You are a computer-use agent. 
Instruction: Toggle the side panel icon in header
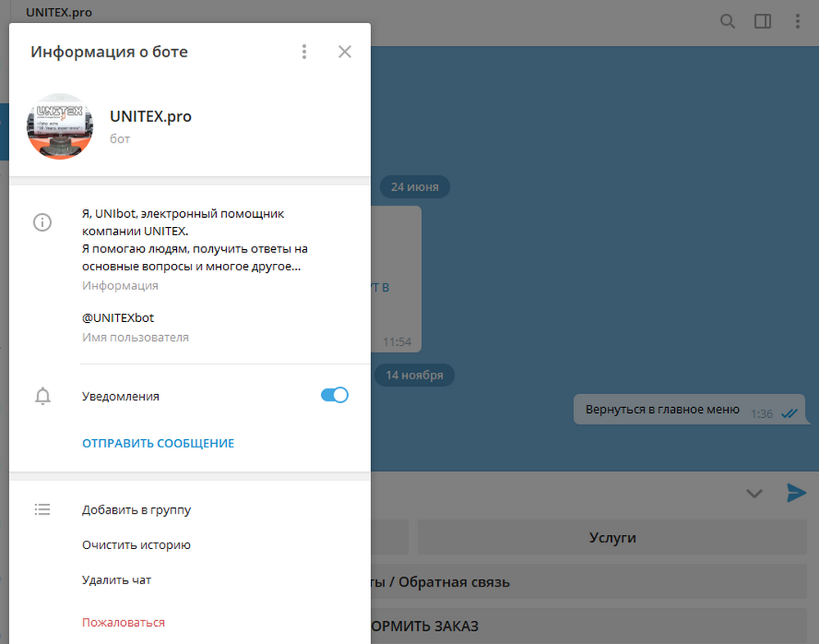(762, 21)
